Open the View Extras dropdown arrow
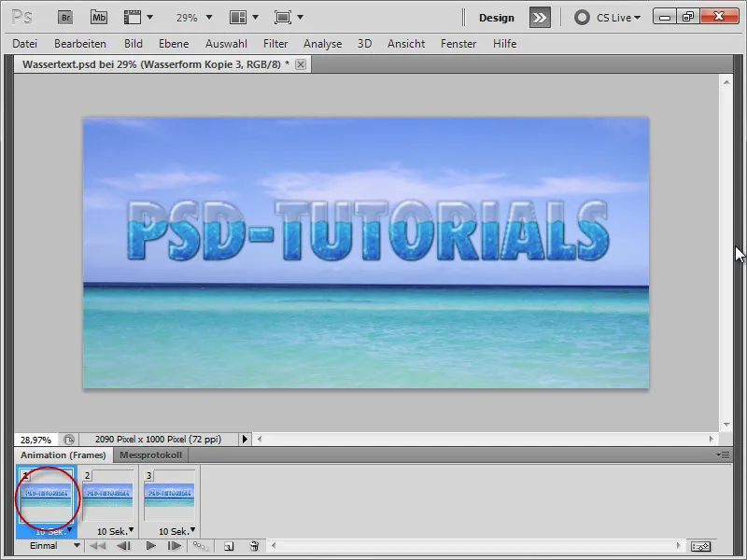 point(150,18)
